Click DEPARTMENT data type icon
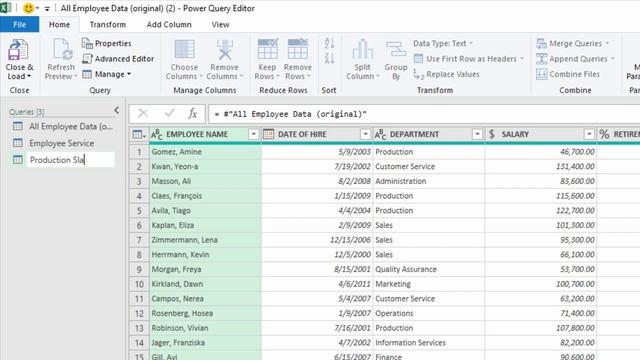This screenshot has height=360, width=640. coord(380,134)
